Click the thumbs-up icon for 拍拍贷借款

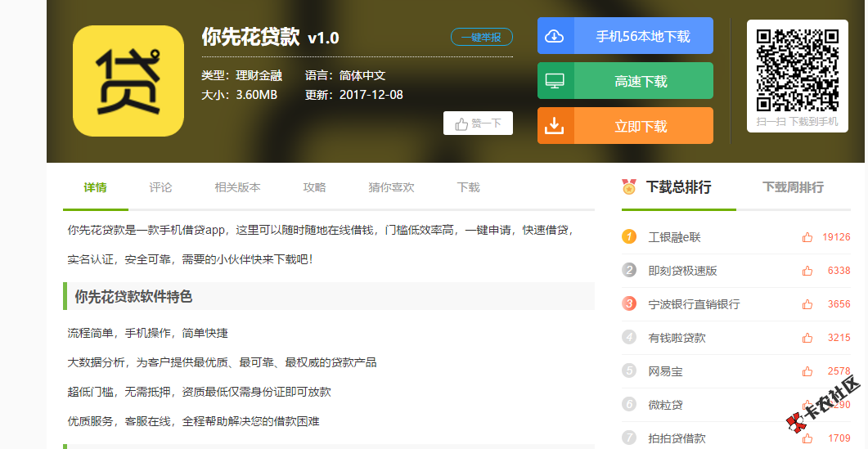pos(807,438)
